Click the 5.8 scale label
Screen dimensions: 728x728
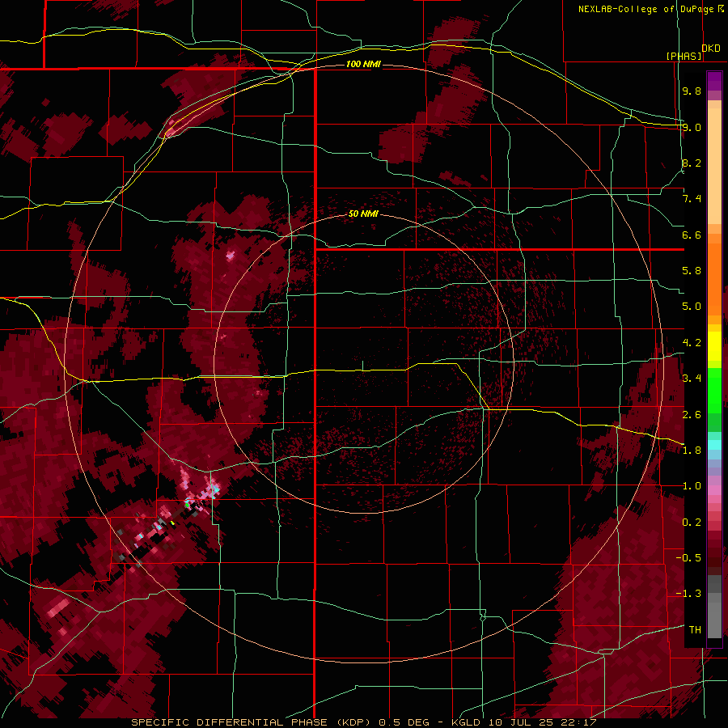[692, 271]
